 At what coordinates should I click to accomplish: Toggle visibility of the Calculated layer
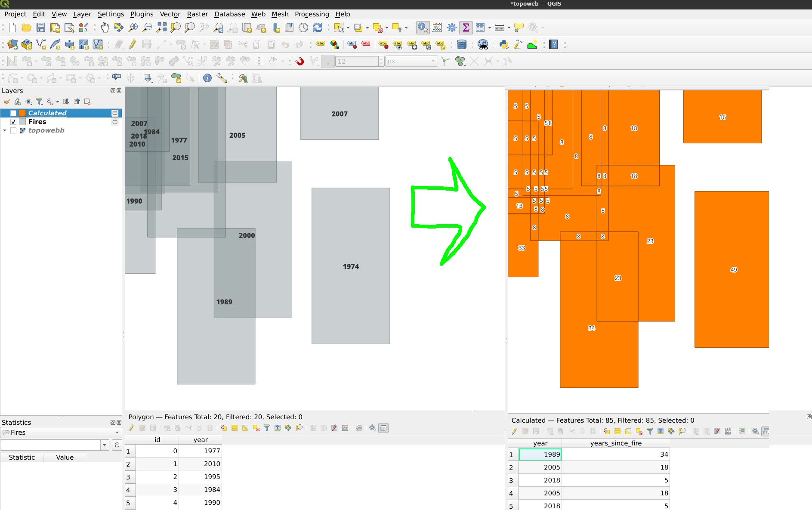click(13, 113)
